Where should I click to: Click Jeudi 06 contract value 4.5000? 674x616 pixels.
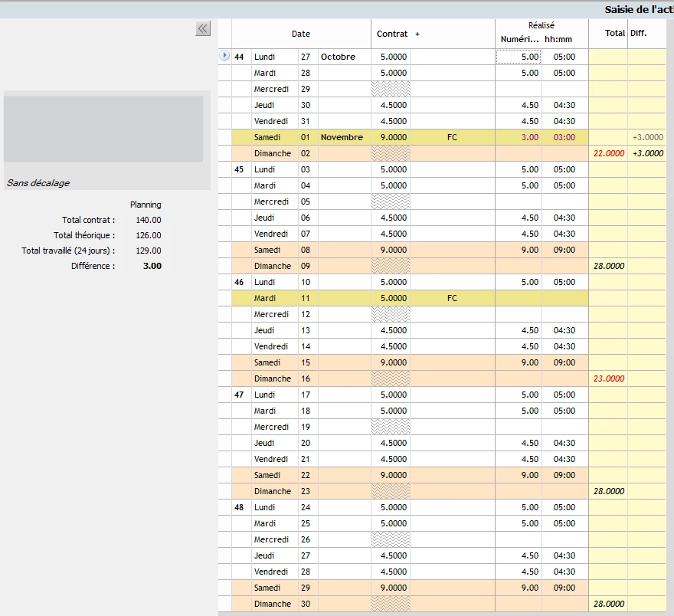click(394, 218)
